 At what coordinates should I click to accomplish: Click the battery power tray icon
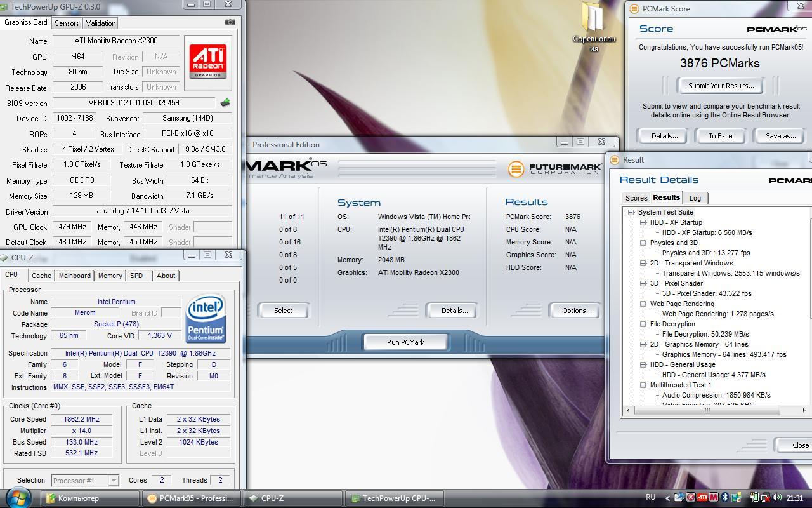pyautogui.click(x=754, y=498)
